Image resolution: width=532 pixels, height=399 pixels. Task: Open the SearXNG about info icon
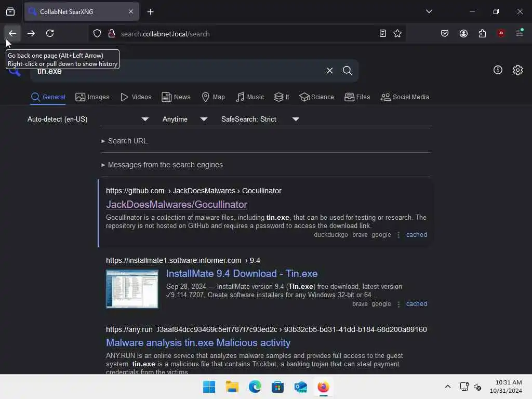(x=498, y=70)
